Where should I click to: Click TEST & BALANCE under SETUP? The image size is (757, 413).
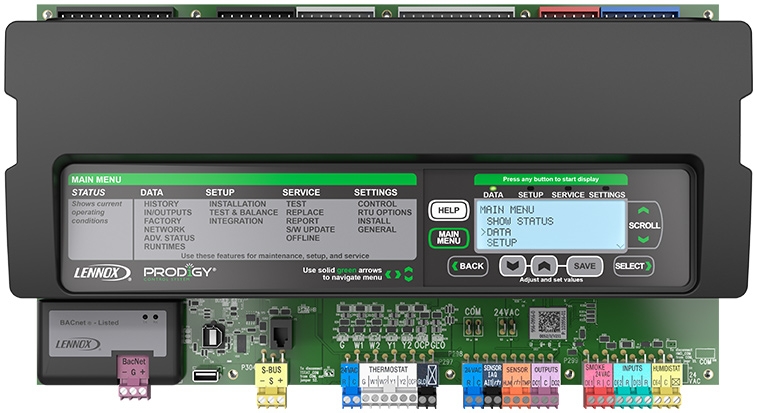(x=243, y=213)
